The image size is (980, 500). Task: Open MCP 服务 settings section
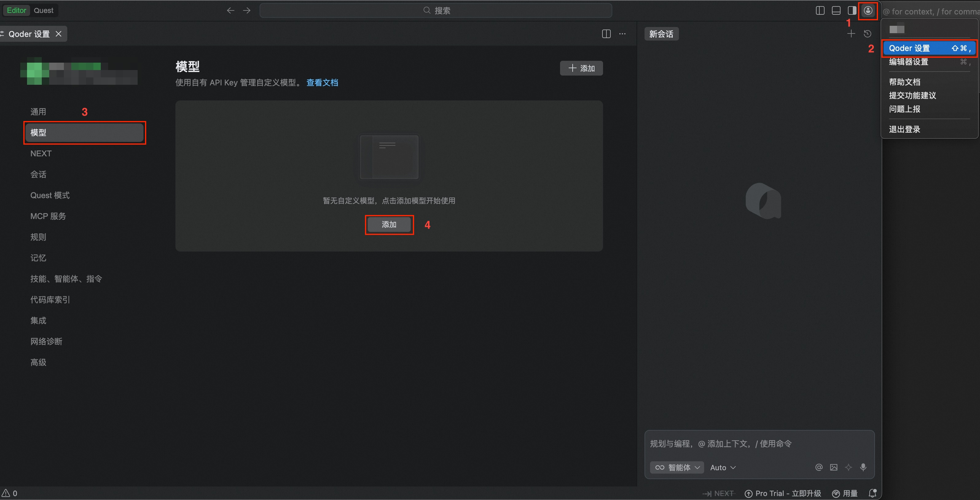pyautogui.click(x=48, y=216)
